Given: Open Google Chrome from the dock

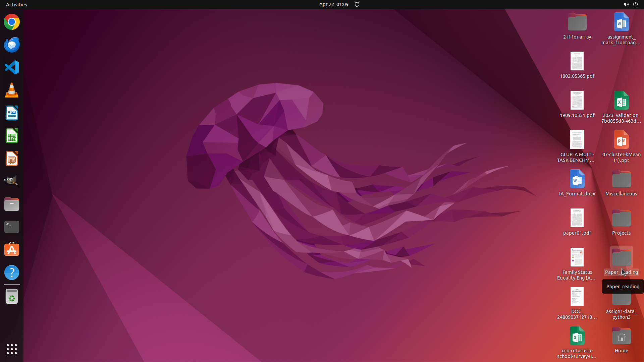Looking at the screenshot, I should click(12, 22).
